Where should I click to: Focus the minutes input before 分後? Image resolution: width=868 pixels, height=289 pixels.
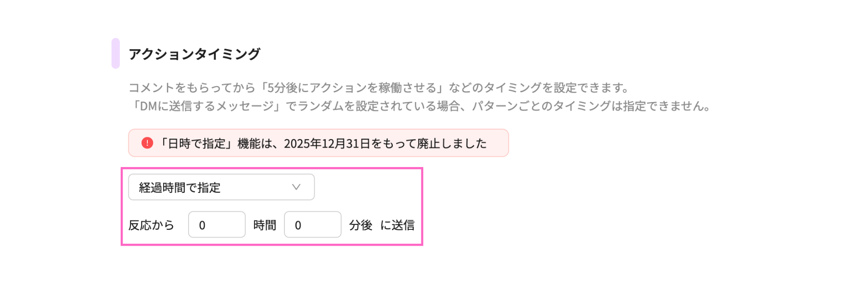pyautogui.click(x=312, y=224)
